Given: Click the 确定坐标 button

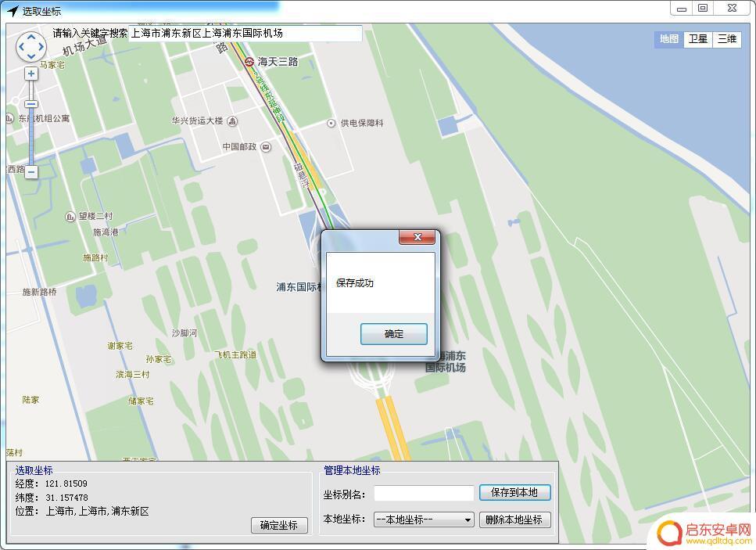Looking at the screenshot, I should pyautogui.click(x=279, y=525).
